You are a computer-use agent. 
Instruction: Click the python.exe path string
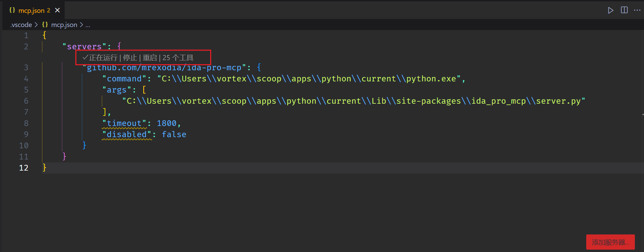309,79
